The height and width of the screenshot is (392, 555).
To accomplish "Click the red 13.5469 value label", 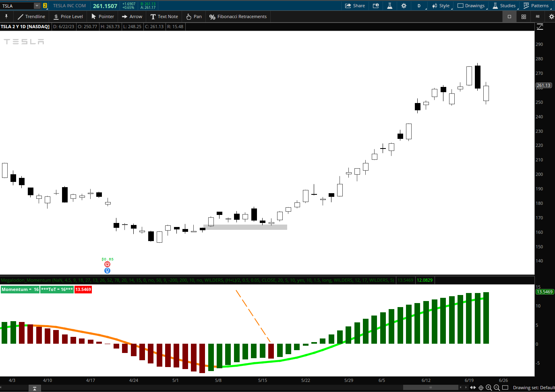I will pos(83,289).
